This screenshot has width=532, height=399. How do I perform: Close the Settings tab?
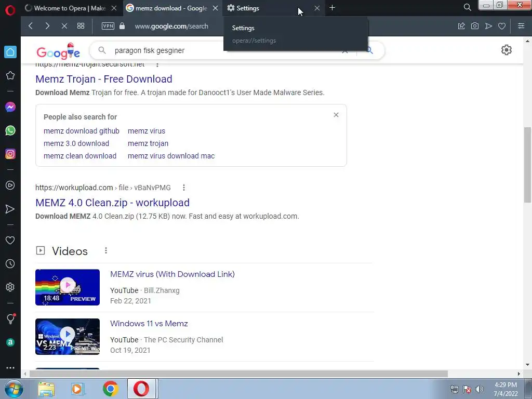click(x=317, y=8)
